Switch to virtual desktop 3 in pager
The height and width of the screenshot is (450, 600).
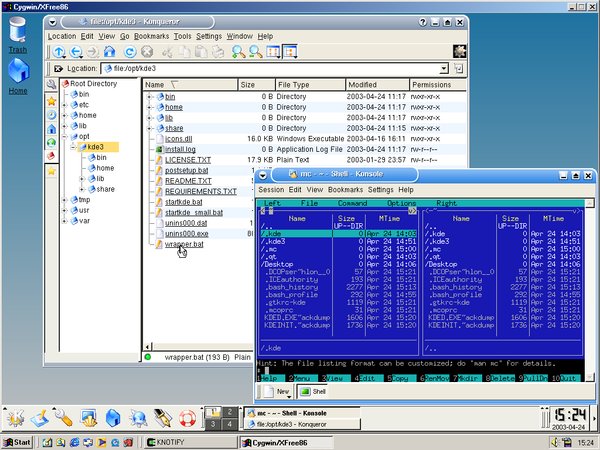pos(213,424)
